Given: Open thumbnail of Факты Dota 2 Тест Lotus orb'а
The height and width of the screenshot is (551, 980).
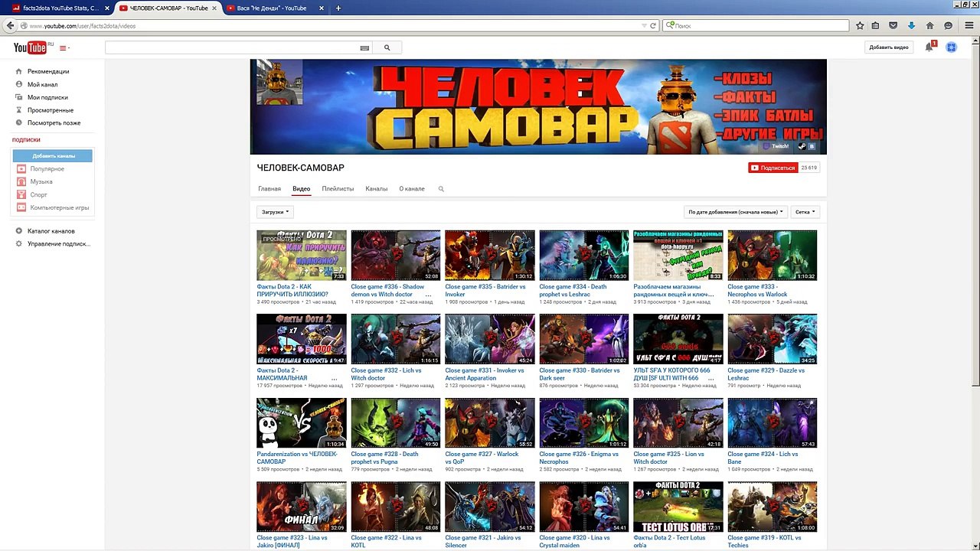Looking at the screenshot, I should click(678, 507).
